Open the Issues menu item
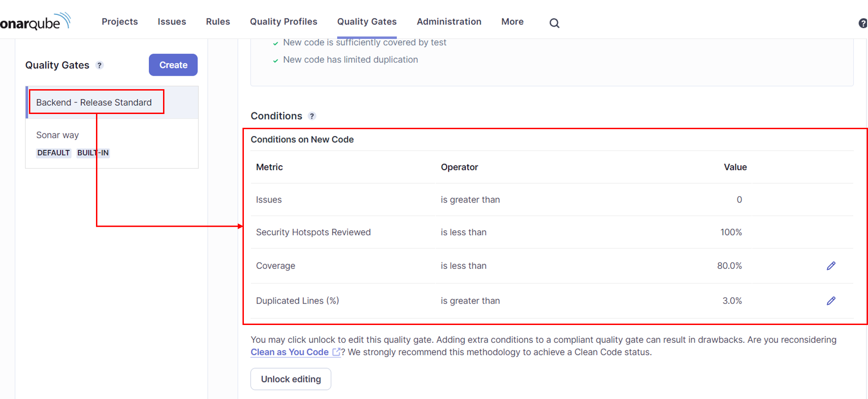The image size is (868, 399). 172,22
